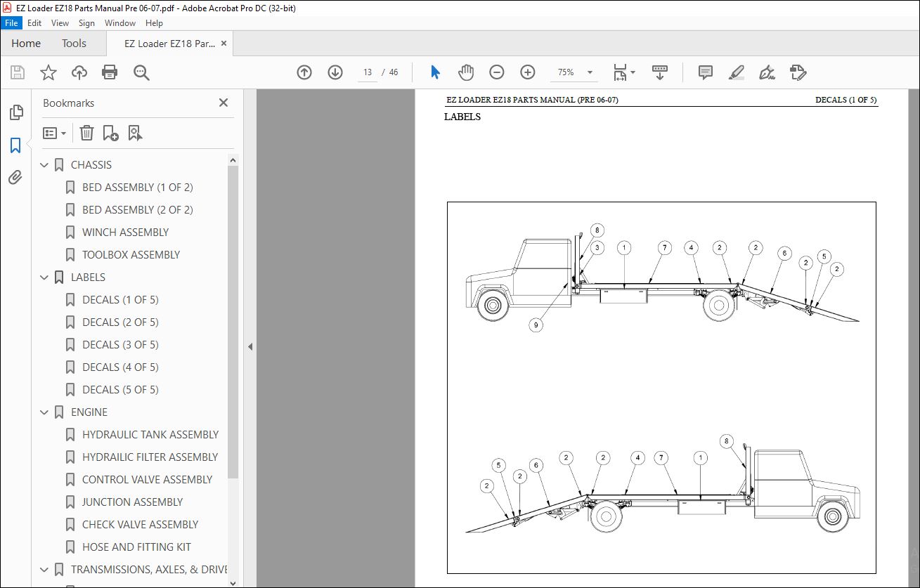Open the Attachments paperclip panel
The image size is (920, 588).
(x=15, y=177)
